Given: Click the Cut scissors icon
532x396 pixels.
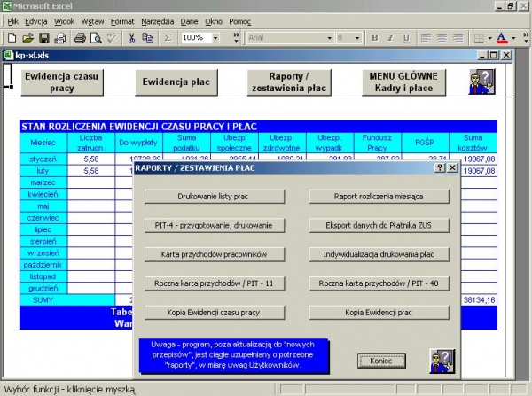Looking at the screenshot, I should pyautogui.click(x=131, y=38).
